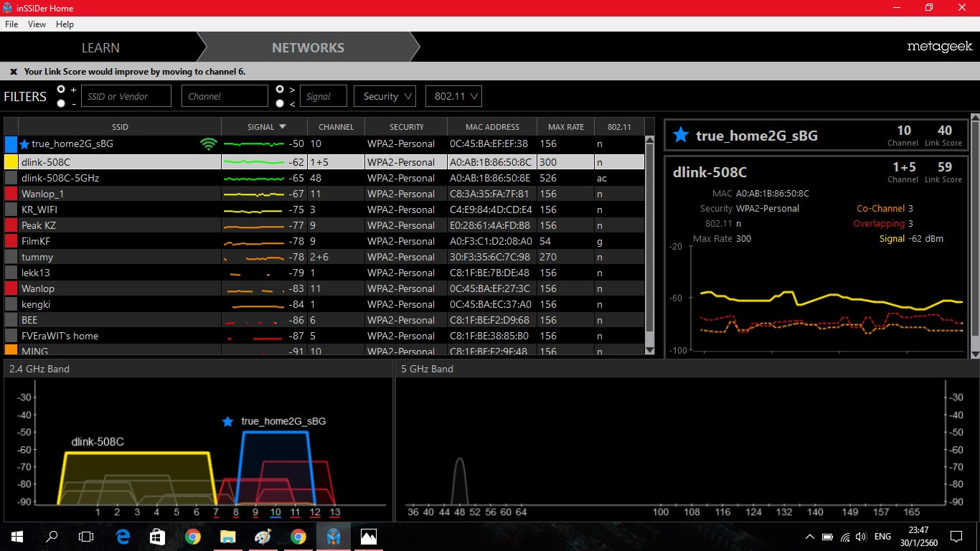This screenshot has width=980, height=551.
Task: Click the metageek logo
Action: pos(939,47)
